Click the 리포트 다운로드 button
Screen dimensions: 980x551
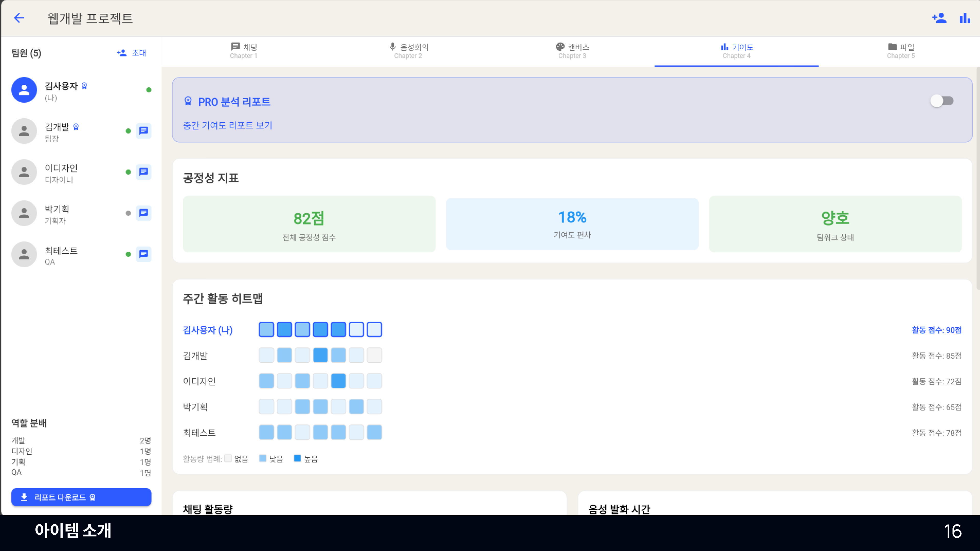coord(81,497)
